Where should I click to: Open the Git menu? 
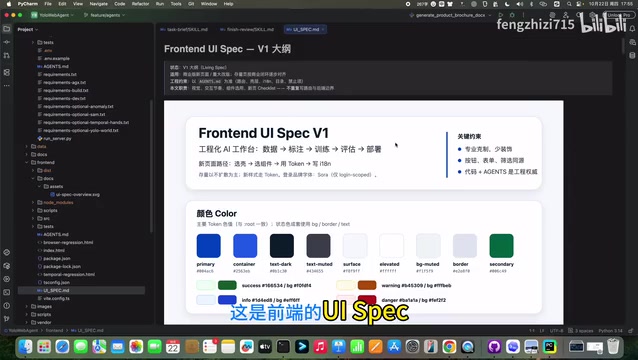pyautogui.click(x=191, y=4)
